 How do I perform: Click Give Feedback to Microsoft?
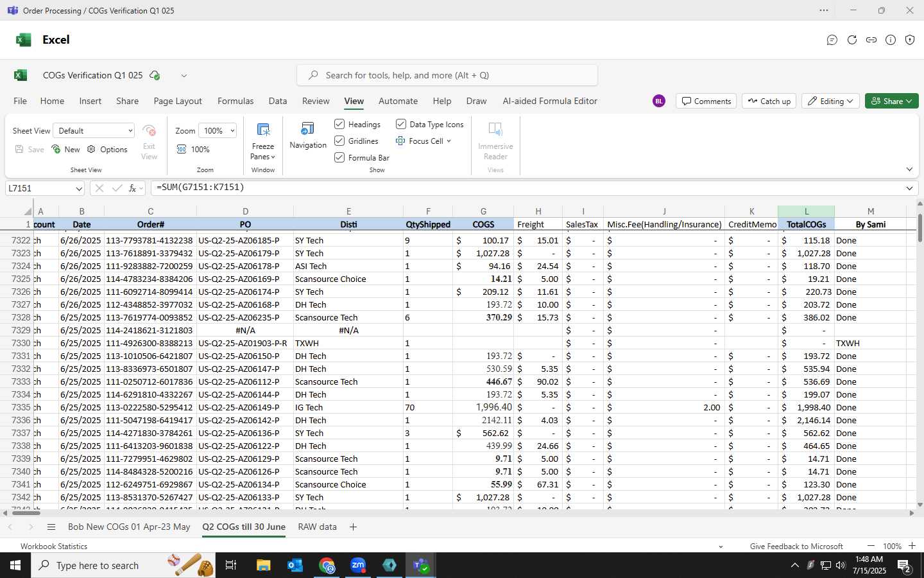[796, 546]
